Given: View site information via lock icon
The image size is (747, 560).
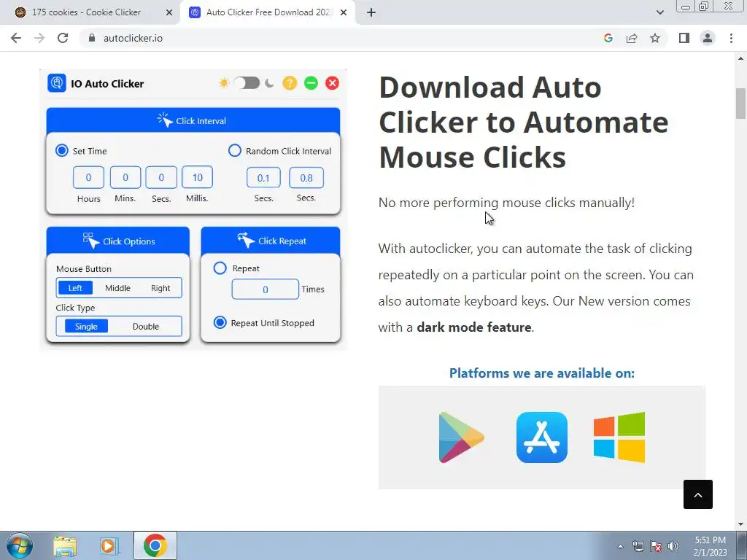Looking at the screenshot, I should [x=92, y=38].
